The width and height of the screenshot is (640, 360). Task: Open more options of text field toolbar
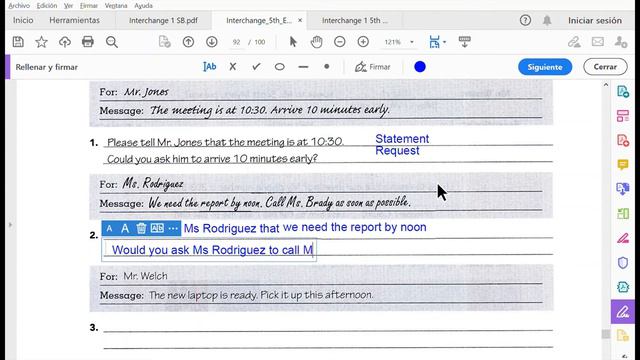pos(173,228)
